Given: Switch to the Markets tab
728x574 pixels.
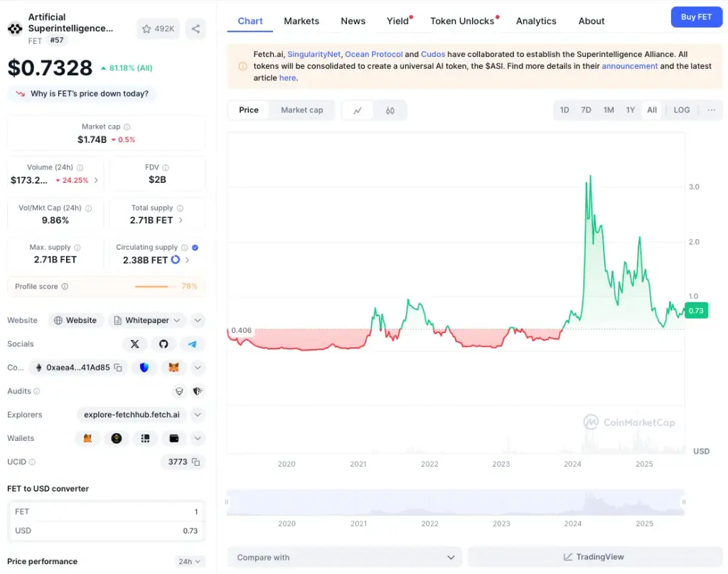Looking at the screenshot, I should 301,21.
